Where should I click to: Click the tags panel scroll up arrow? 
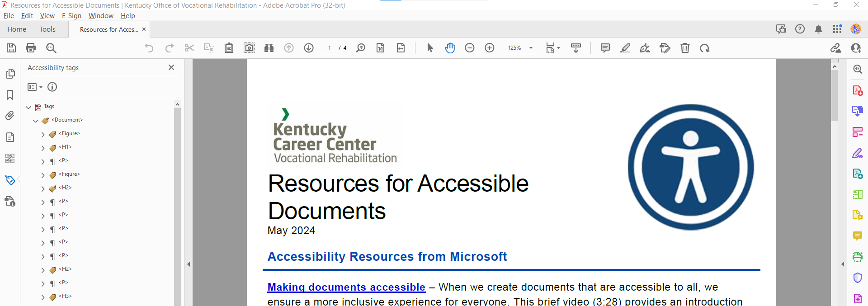(177, 104)
